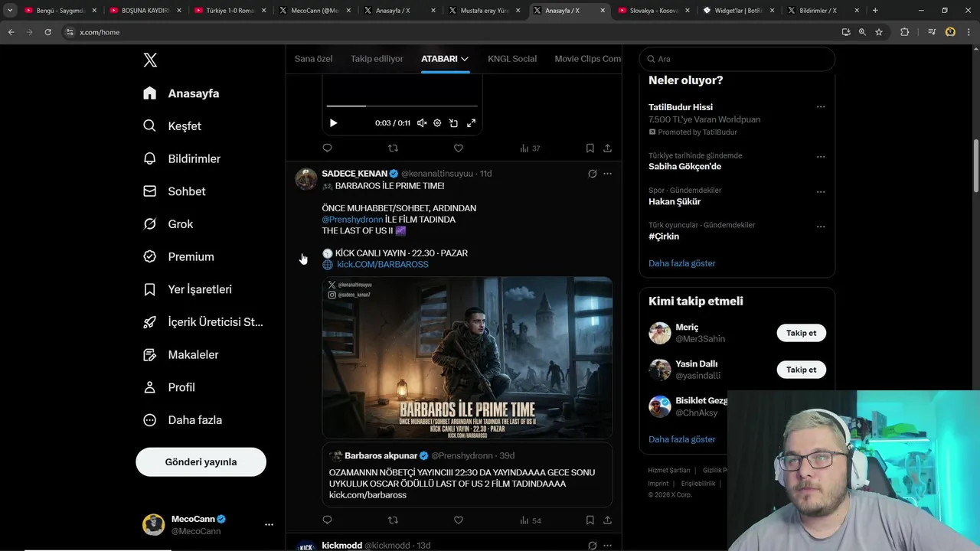This screenshot has width=980, height=551.
Task: Open Yer İşaretleri bookmarks
Action: click(x=188, y=289)
